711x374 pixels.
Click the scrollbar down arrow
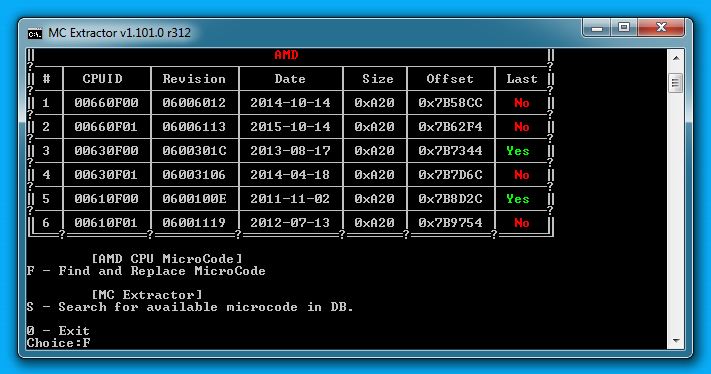click(676, 340)
